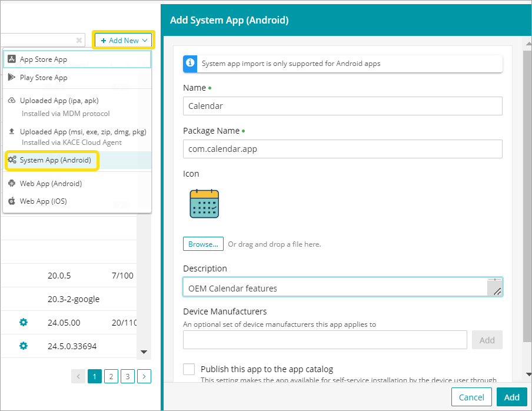Choose Web App (Android) menu entry

click(x=51, y=183)
